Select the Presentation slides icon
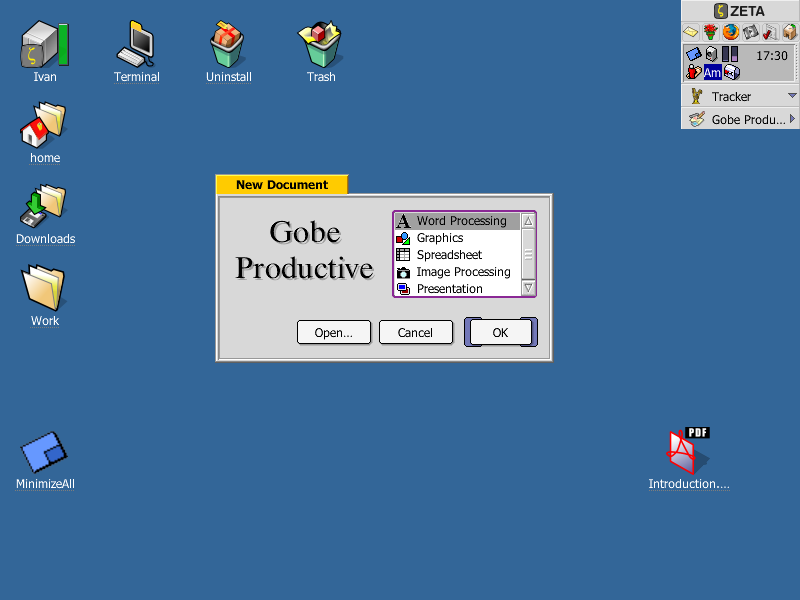800x600 pixels. coord(403,289)
